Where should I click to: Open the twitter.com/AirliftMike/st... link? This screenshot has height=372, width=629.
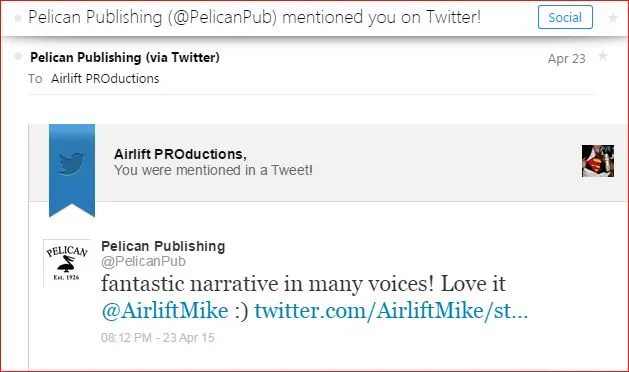click(x=391, y=311)
